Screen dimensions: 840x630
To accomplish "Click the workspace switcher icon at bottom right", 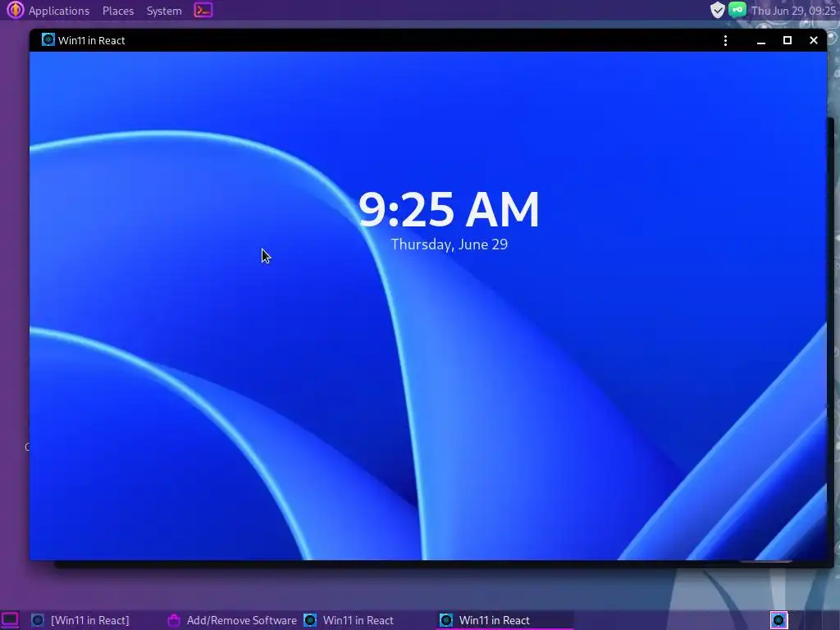I will tap(779, 620).
